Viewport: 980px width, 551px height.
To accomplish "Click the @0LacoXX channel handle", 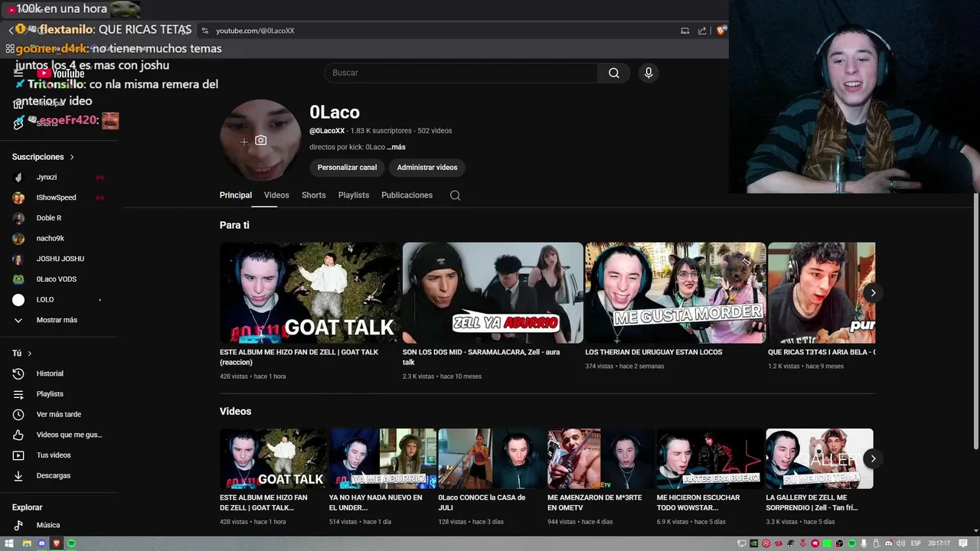I will click(327, 131).
